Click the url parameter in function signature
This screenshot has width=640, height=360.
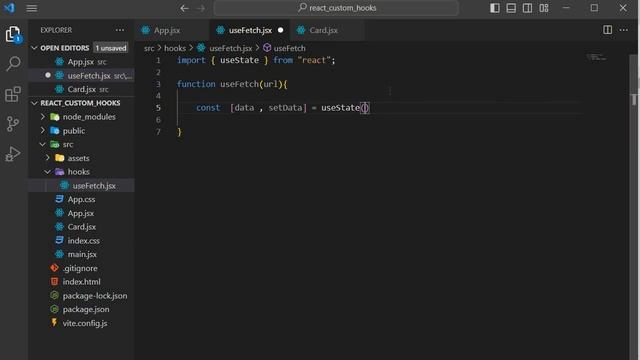pyautogui.click(x=271, y=84)
